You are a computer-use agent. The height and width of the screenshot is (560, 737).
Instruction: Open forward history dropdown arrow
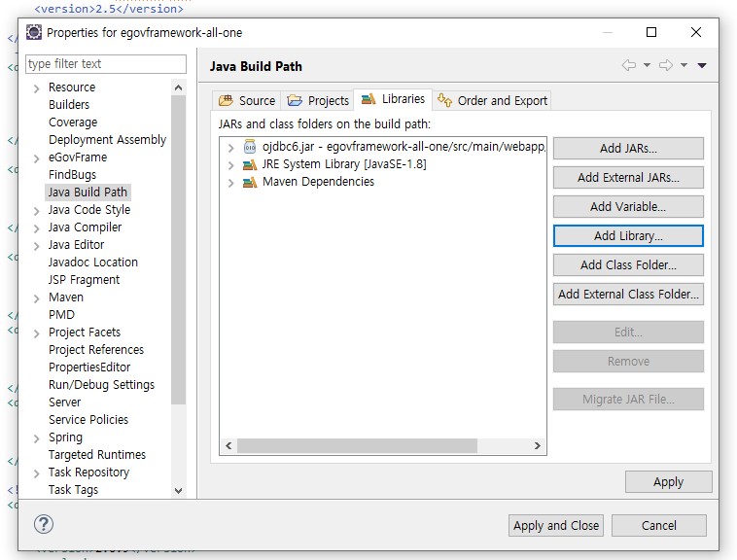[x=684, y=65]
